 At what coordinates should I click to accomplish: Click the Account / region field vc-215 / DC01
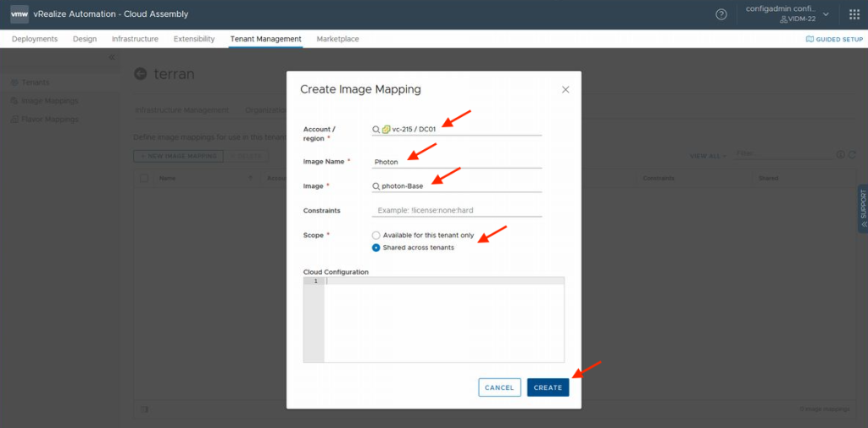click(x=457, y=130)
